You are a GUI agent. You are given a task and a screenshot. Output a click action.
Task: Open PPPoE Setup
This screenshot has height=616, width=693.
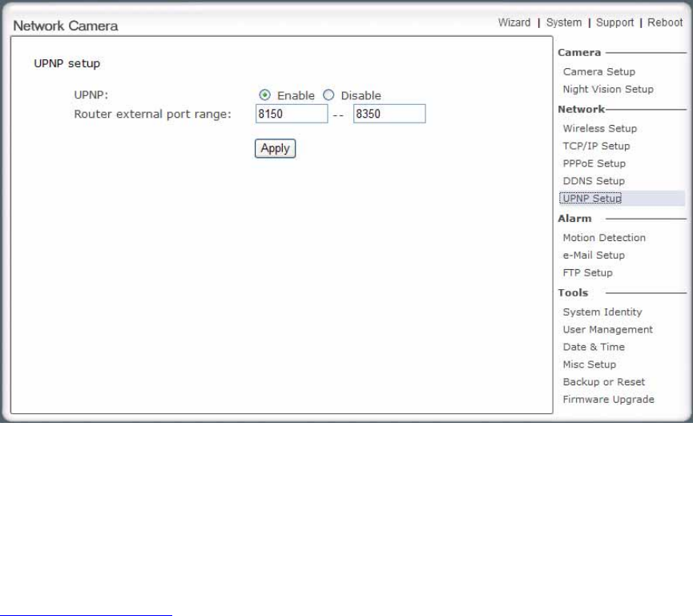(594, 163)
